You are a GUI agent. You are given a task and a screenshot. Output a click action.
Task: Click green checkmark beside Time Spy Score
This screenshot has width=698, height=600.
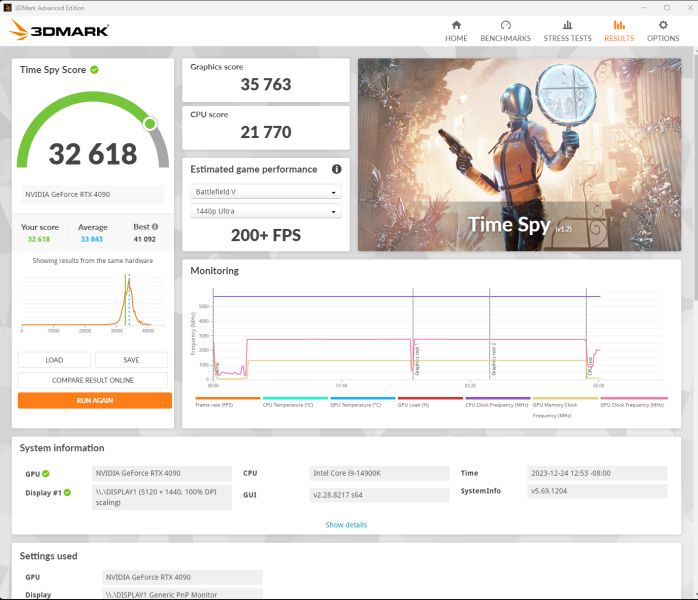click(x=94, y=70)
